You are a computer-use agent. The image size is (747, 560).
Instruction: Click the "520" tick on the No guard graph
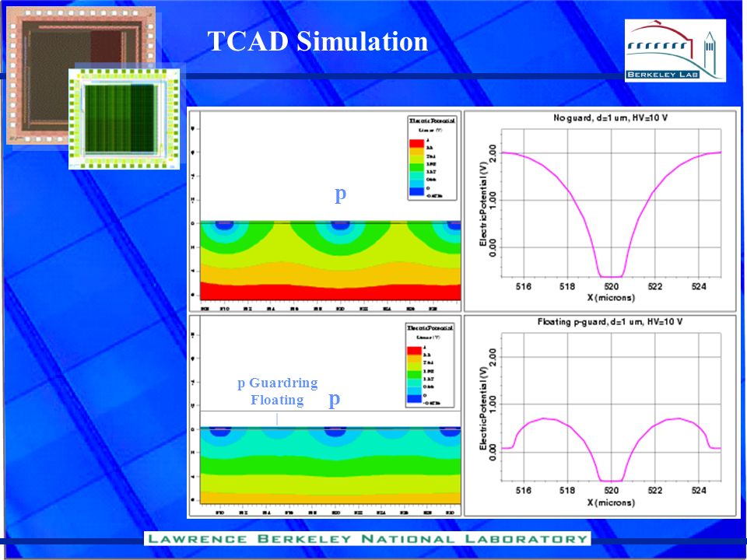pyautogui.click(x=612, y=286)
